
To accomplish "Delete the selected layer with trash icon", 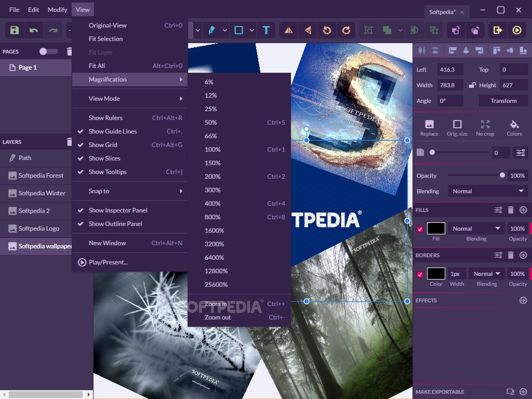I will (69, 142).
